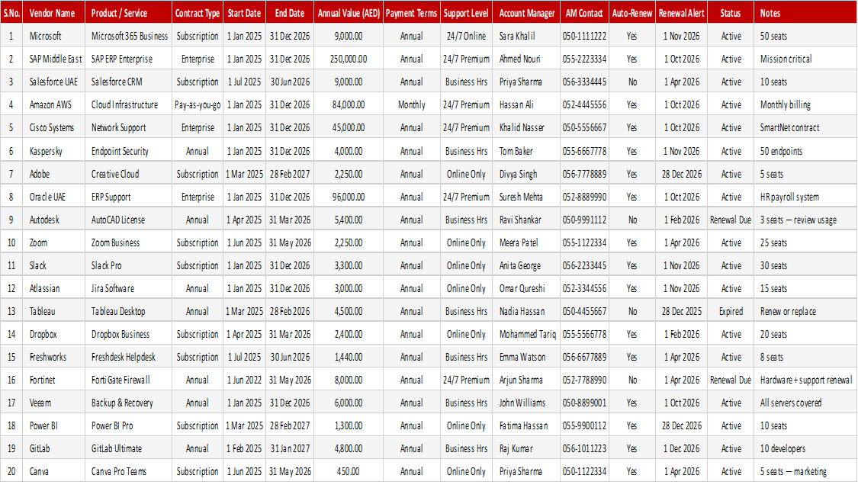Screen dimensions: 858x504
Task: Select the 1 Dec 2026 renewal alert cell
Action: 681,449
